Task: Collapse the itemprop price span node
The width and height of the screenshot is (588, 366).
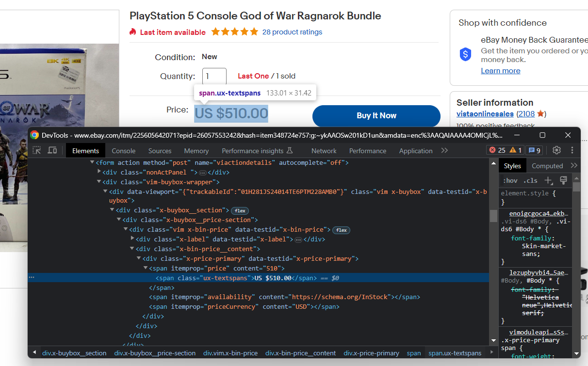Action: pos(146,268)
